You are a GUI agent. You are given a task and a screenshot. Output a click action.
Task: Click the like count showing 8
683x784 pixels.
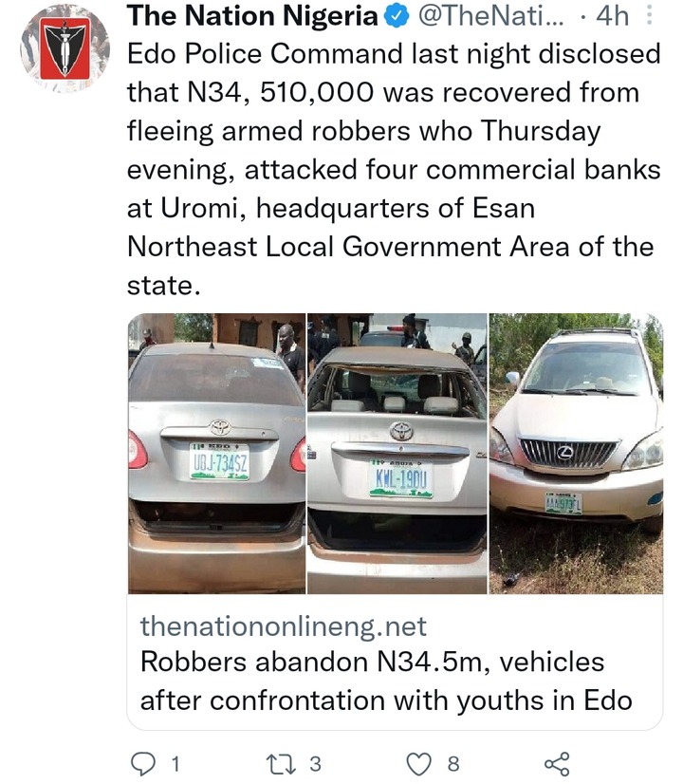453,762
